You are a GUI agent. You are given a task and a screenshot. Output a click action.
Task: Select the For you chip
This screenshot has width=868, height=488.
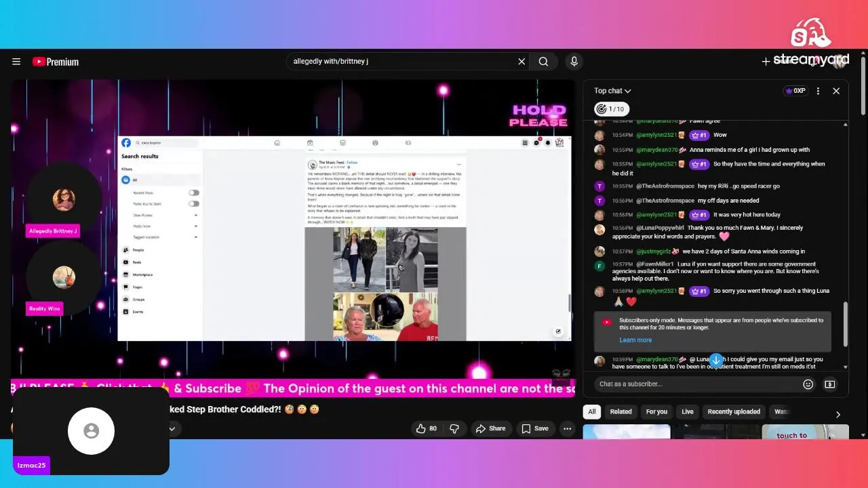coord(656,411)
